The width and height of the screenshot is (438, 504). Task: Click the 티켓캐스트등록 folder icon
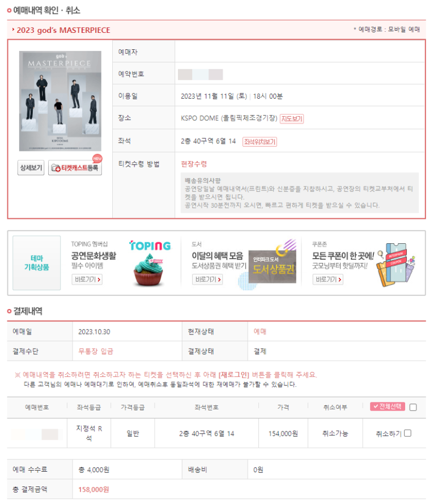coord(56,168)
